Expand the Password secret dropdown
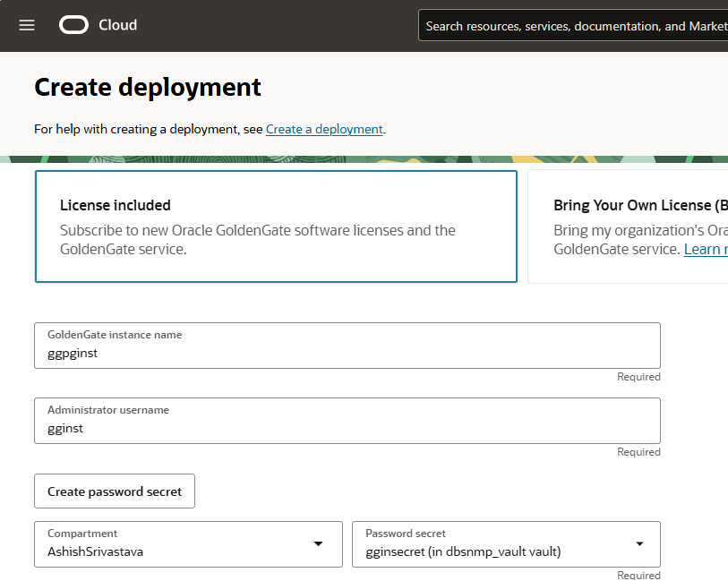The image size is (728, 581). (506, 544)
